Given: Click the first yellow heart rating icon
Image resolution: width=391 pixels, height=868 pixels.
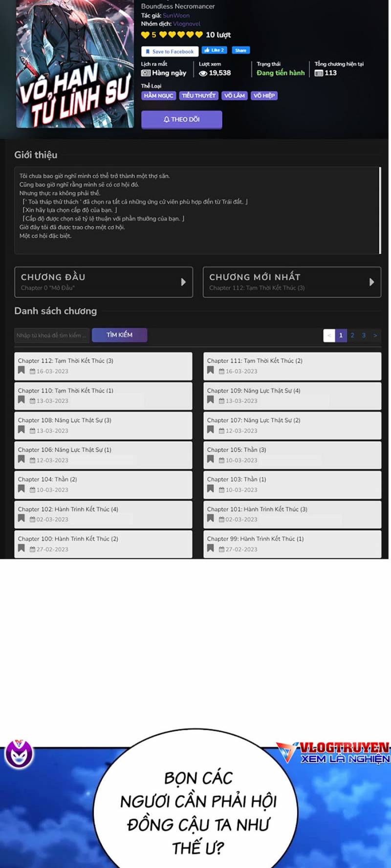Looking at the screenshot, I should (145, 35).
